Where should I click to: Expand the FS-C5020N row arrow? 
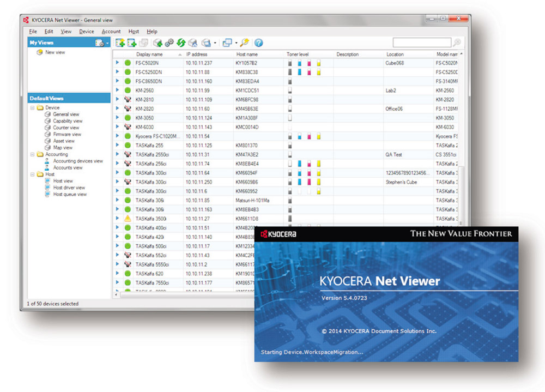click(x=118, y=63)
